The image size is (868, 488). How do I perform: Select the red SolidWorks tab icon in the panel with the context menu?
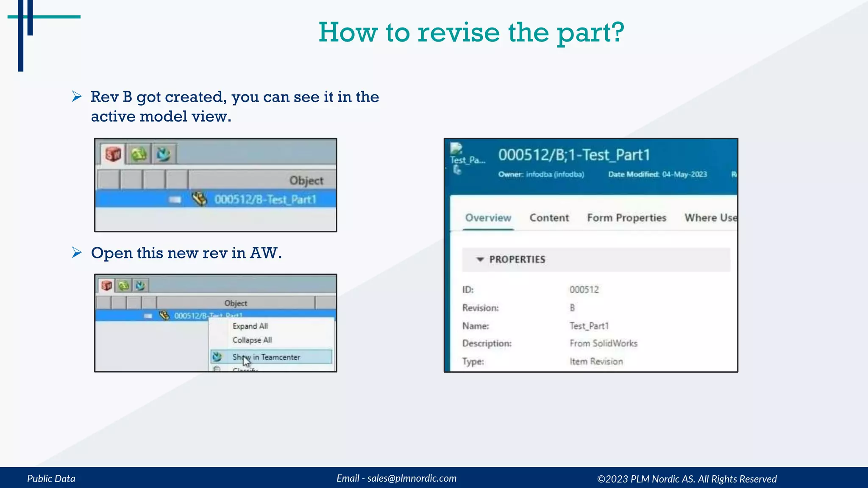[x=107, y=286]
